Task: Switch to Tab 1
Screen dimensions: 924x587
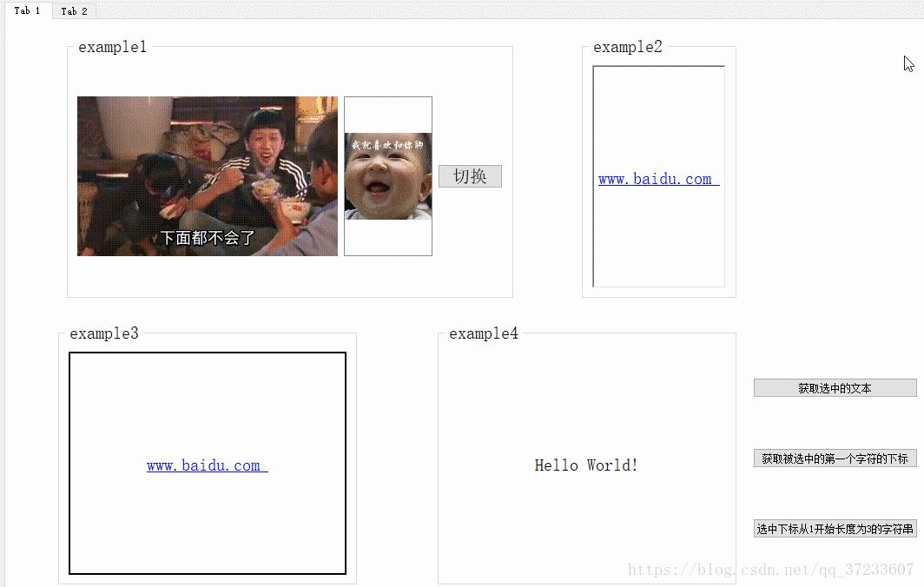Action: click(27, 10)
